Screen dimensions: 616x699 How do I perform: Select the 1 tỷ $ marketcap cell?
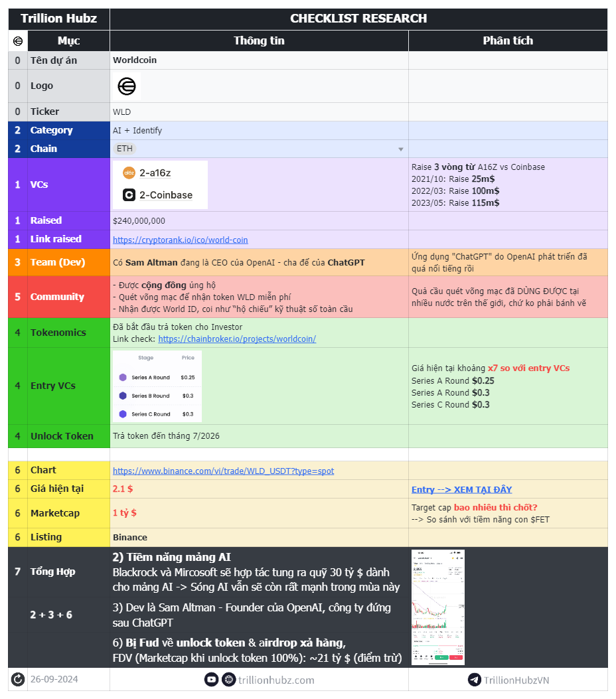tap(259, 513)
